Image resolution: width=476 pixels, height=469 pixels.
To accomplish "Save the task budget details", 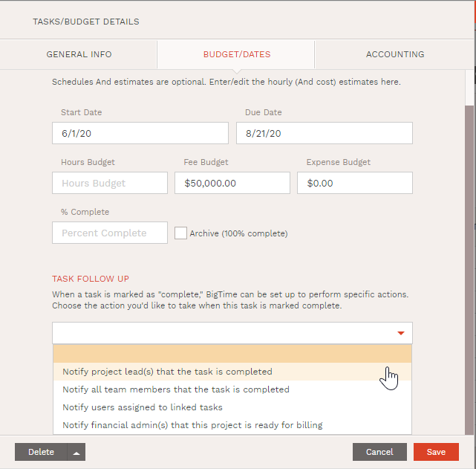I will click(x=436, y=452).
